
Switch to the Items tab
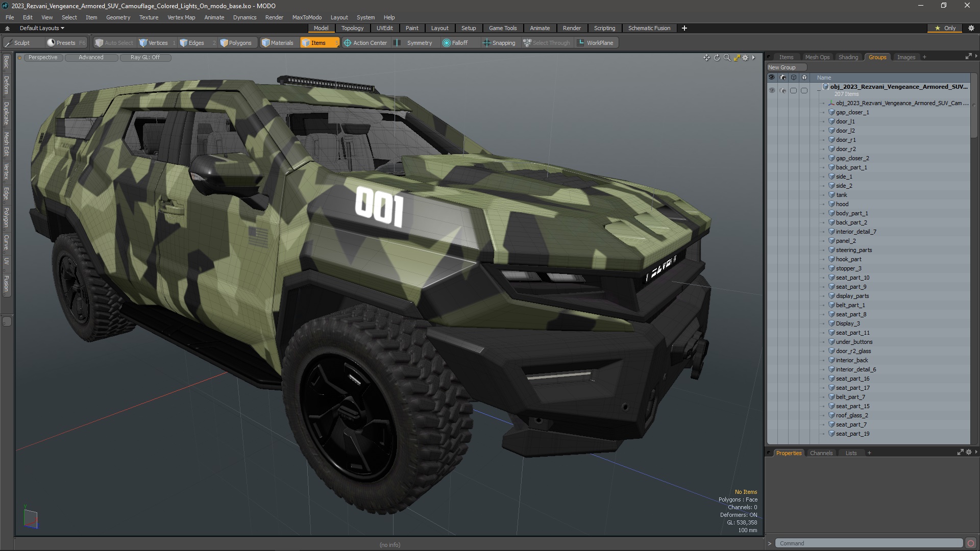(786, 57)
